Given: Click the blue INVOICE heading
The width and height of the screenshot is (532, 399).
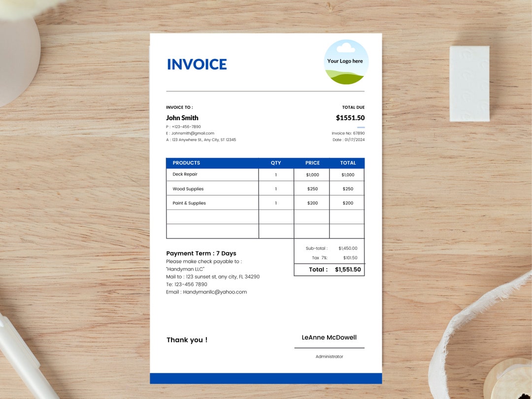Looking at the screenshot, I should (197, 64).
